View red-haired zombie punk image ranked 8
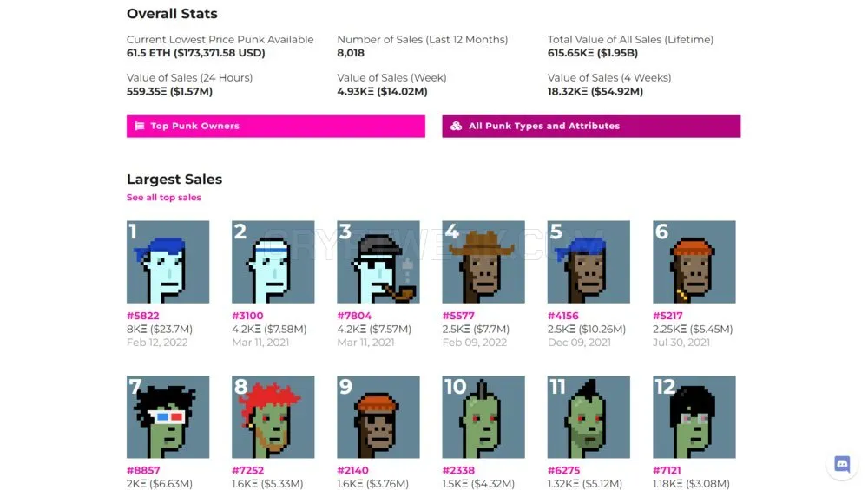868x490 pixels. [273, 417]
